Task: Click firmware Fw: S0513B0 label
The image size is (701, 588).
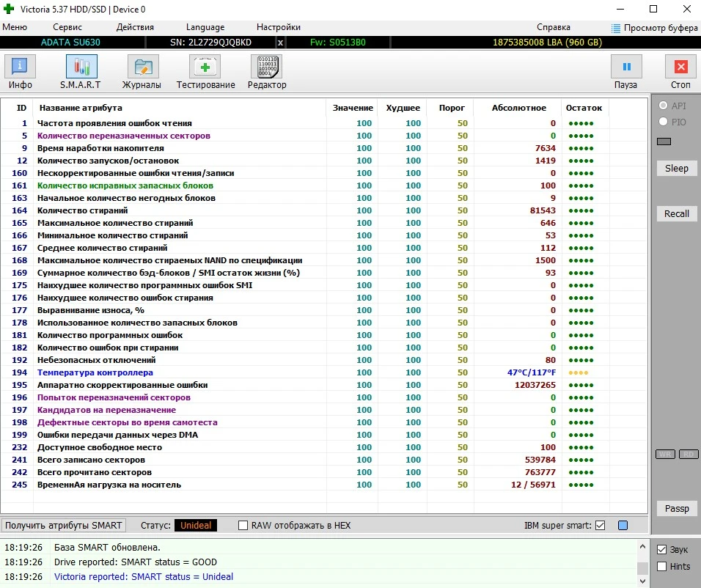Action: pos(337,43)
